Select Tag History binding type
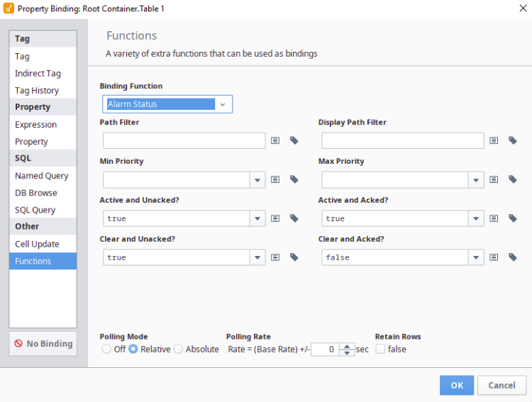This screenshot has width=532, height=402. tap(37, 90)
